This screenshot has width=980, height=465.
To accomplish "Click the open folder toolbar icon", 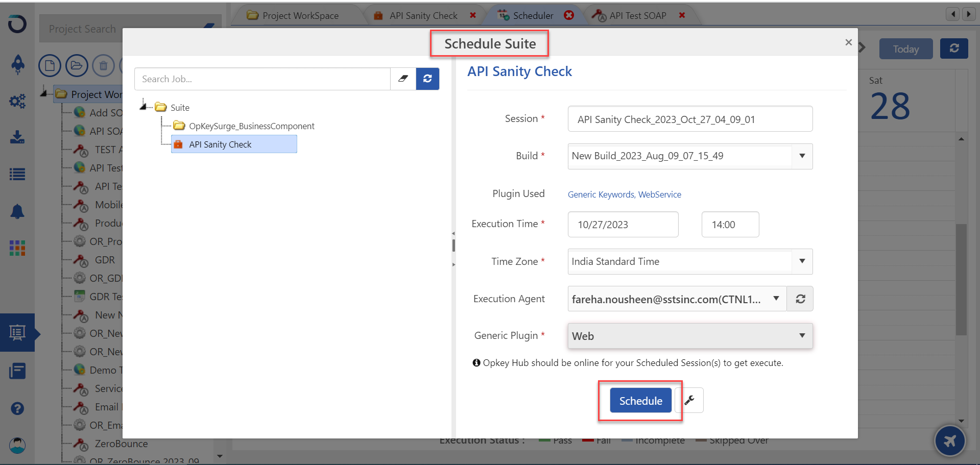I will [77, 65].
